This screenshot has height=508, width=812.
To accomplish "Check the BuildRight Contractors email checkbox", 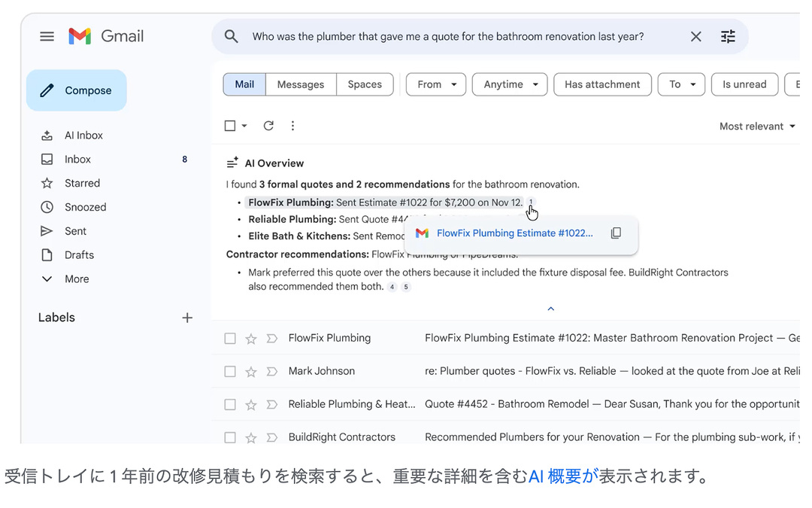I will coord(230,437).
